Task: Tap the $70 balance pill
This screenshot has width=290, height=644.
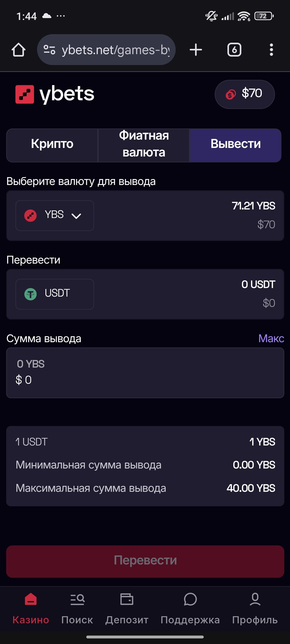Action: 244,94
